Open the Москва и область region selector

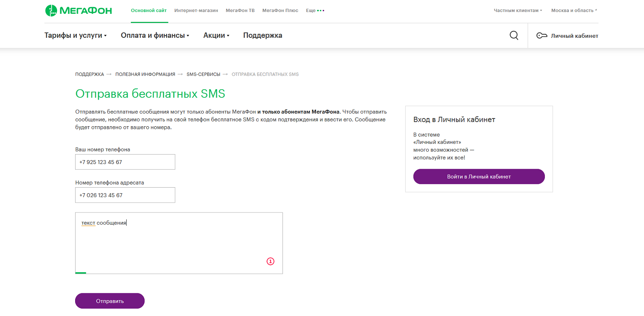[x=574, y=10]
